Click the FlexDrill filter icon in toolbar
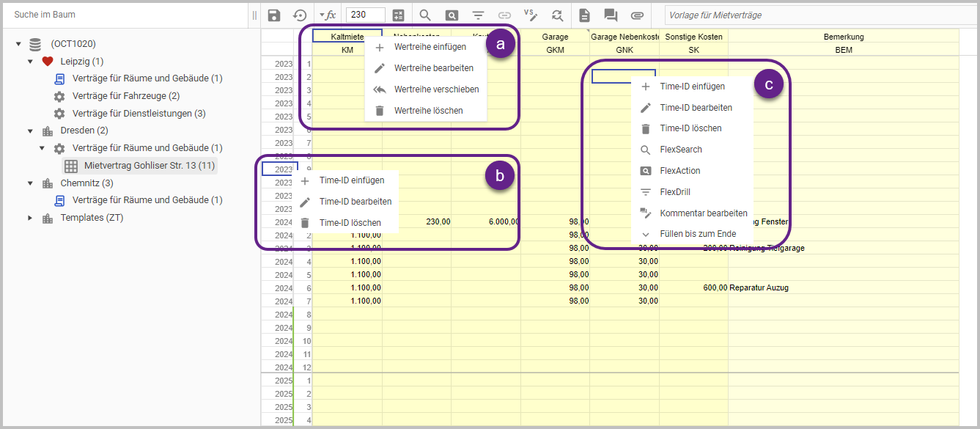Screen dimensions: 980x429 point(478,15)
